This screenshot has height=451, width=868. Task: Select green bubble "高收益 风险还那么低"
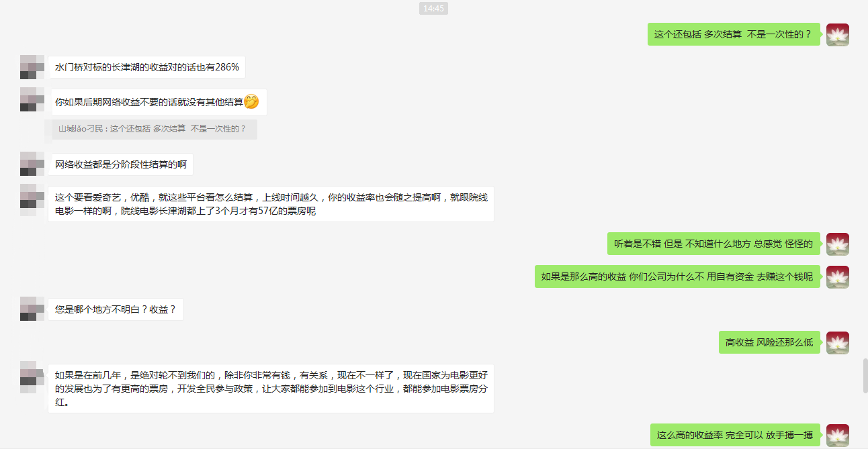[x=769, y=342]
